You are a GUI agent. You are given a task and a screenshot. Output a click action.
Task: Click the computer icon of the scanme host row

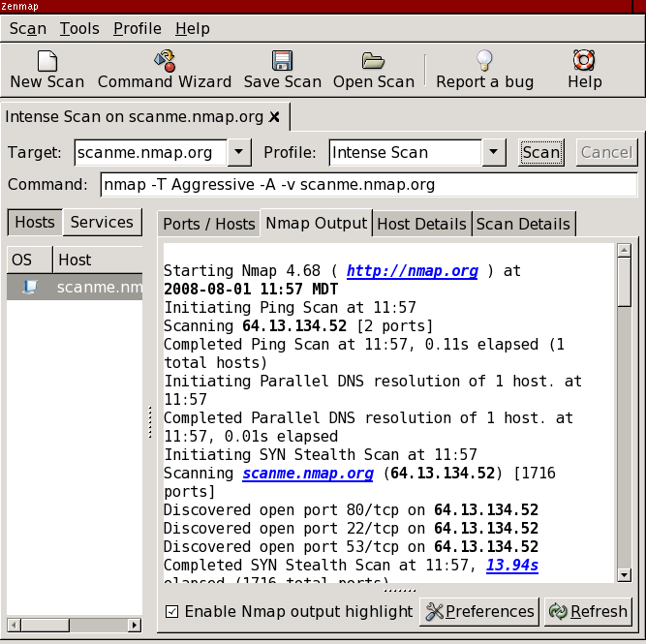pyautogui.click(x=30, y=287)
